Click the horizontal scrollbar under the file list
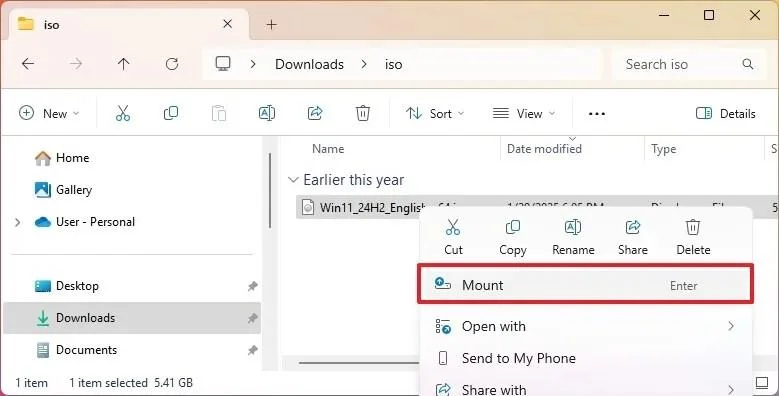Image resolution: width=779 pixels, height=396 pixels. click(359, 363)
